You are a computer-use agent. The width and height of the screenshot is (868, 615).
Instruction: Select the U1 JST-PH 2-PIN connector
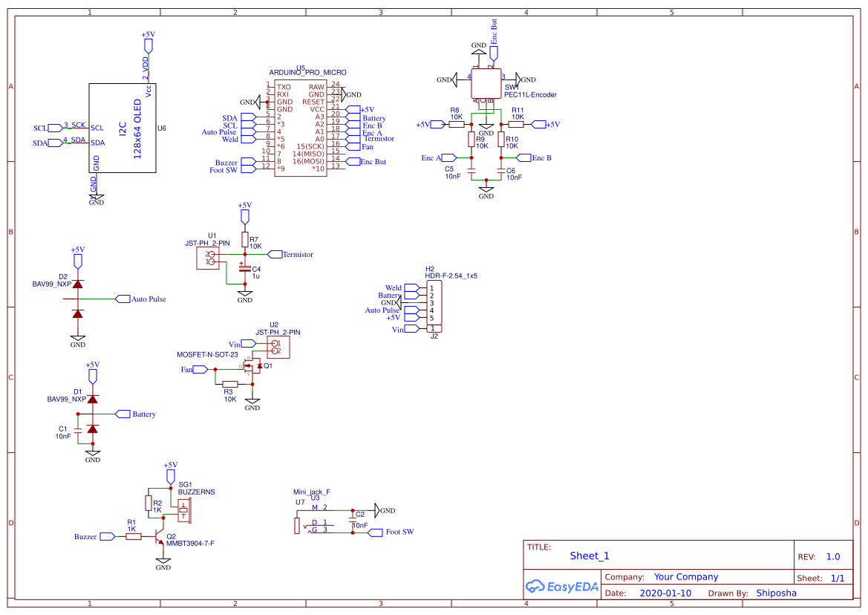point(208,258)
